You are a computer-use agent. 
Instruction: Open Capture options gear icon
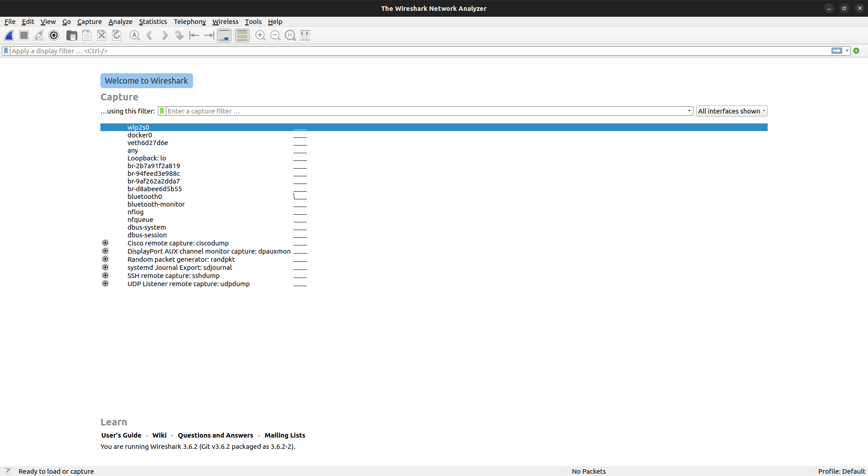54,35
